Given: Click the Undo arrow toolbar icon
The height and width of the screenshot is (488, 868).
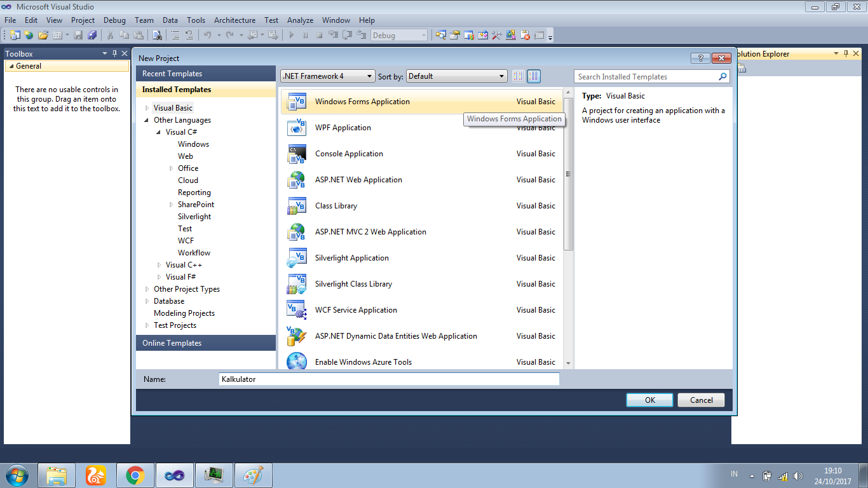Looking at the screenshot, I should pyautogui.click(x=207, y=36).
